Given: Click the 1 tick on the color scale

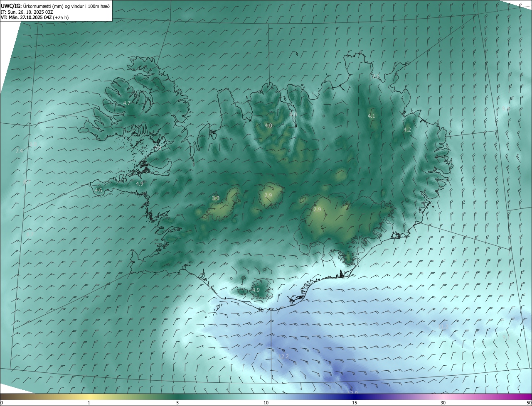Looking at the screenshot, I should point(89,403).
